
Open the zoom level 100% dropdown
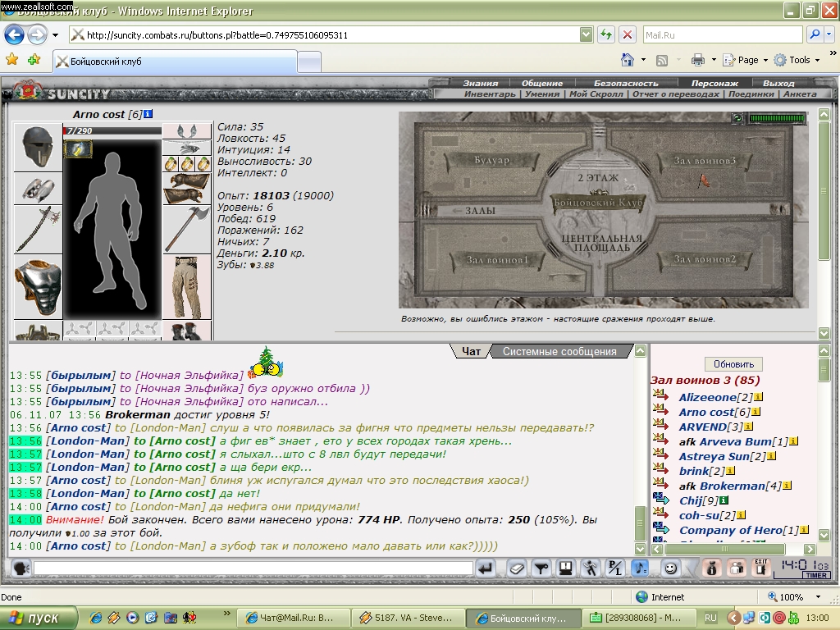(x=818, y=597)
